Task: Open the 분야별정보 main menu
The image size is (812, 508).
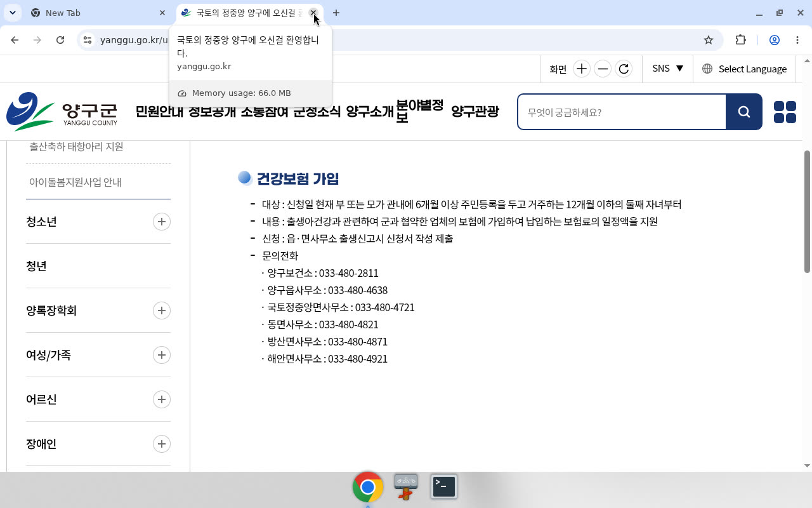Action: [x=420, y=111]
